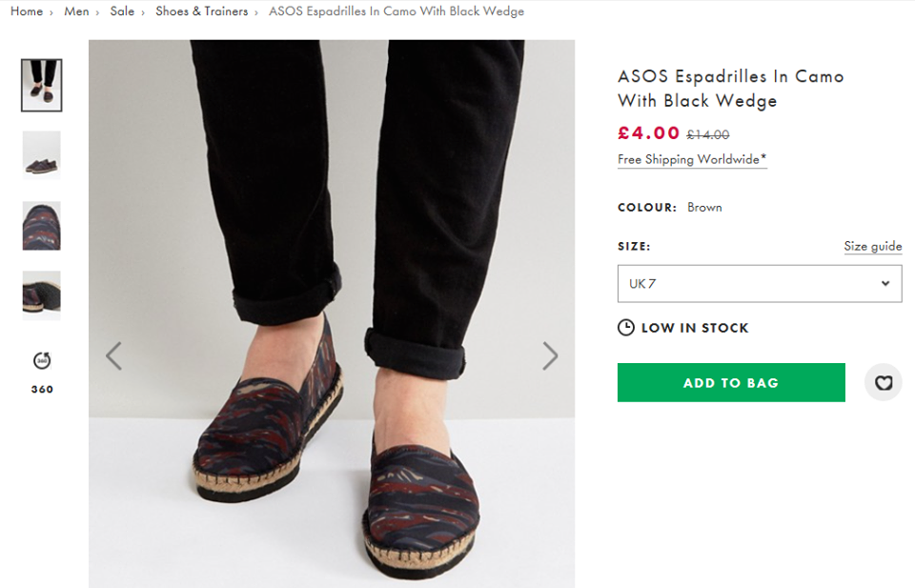The width and height of the screenshot is (915, 588).
Task: Save item with heart wishlist icon
Action: (884, 383)
